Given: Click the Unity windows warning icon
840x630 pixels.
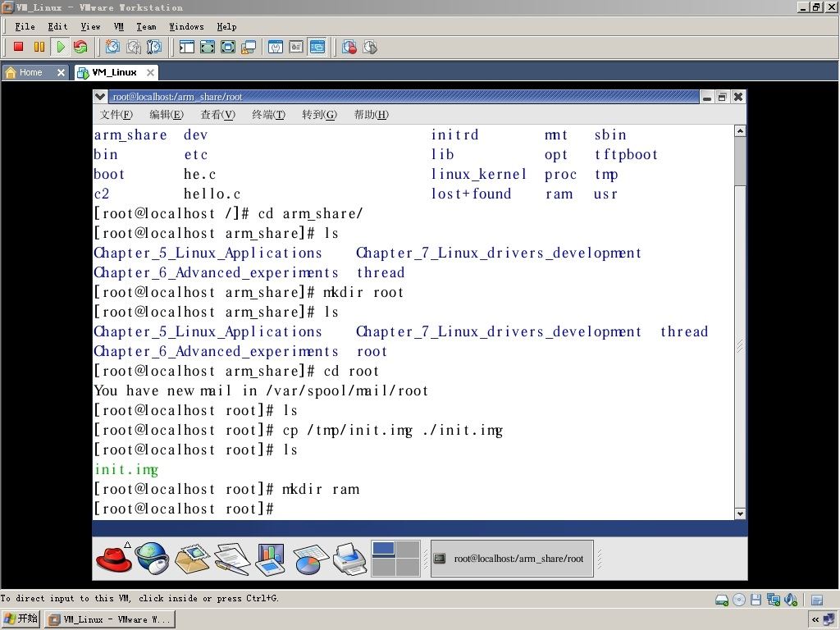Looking at the screenshot, I should [249, 47].
